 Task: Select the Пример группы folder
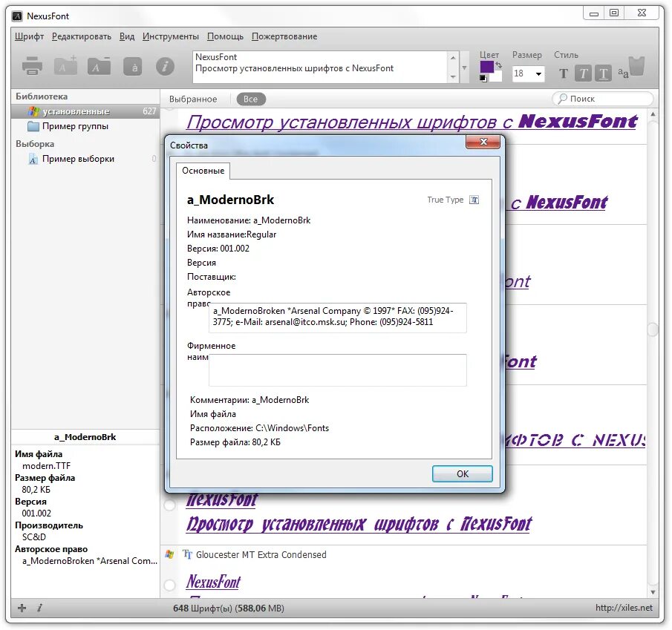[x=75, y=126]
